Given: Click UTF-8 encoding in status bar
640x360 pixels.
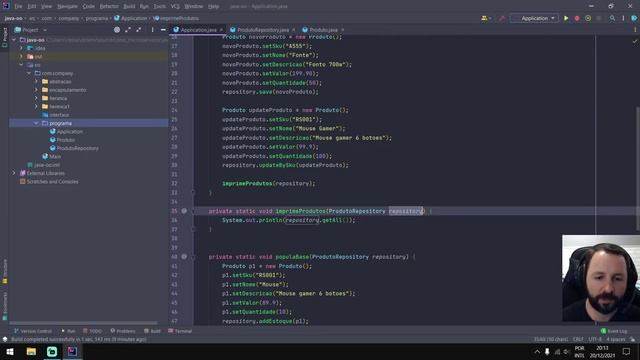Looking at the screenshot, I should tap(595, 339).
